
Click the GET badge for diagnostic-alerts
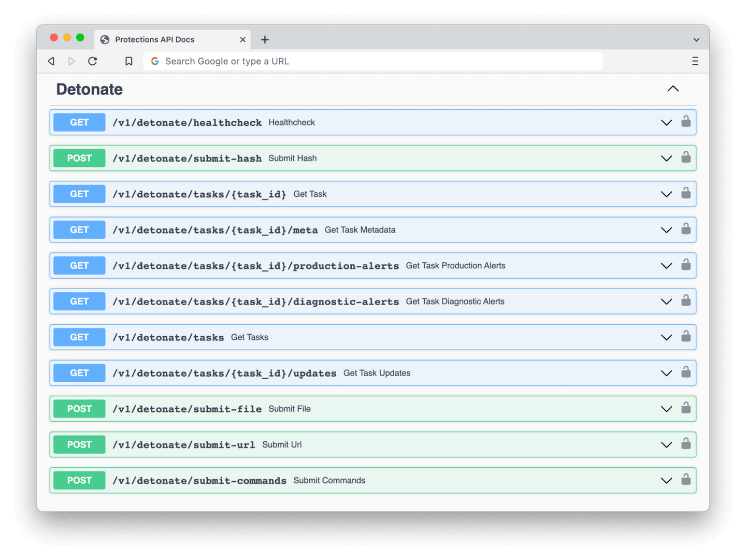(x=79, y=301)
